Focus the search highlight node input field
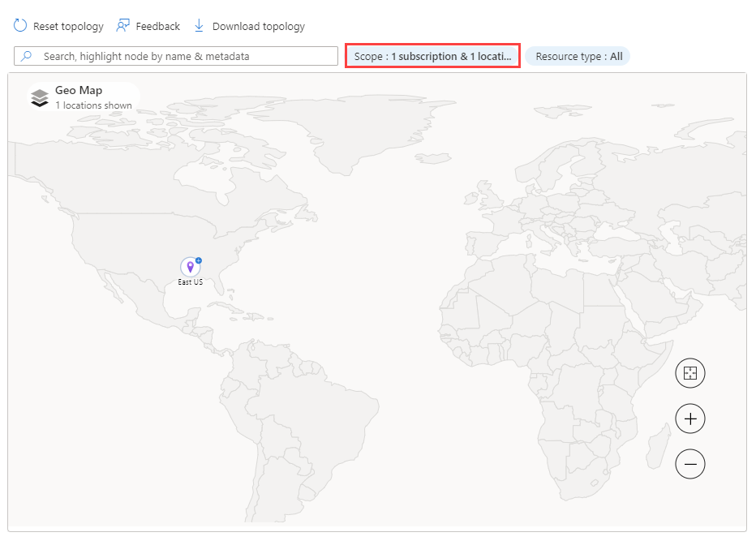Image resolution: width=756 pixels, height=541 pixels. tap(176, 56)
